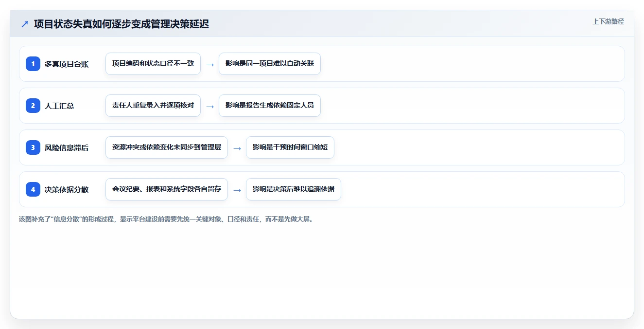Select the 影响是决策后难以追溯依据 box
This screenshot has width=644, height=329.
tap(294, 189)
